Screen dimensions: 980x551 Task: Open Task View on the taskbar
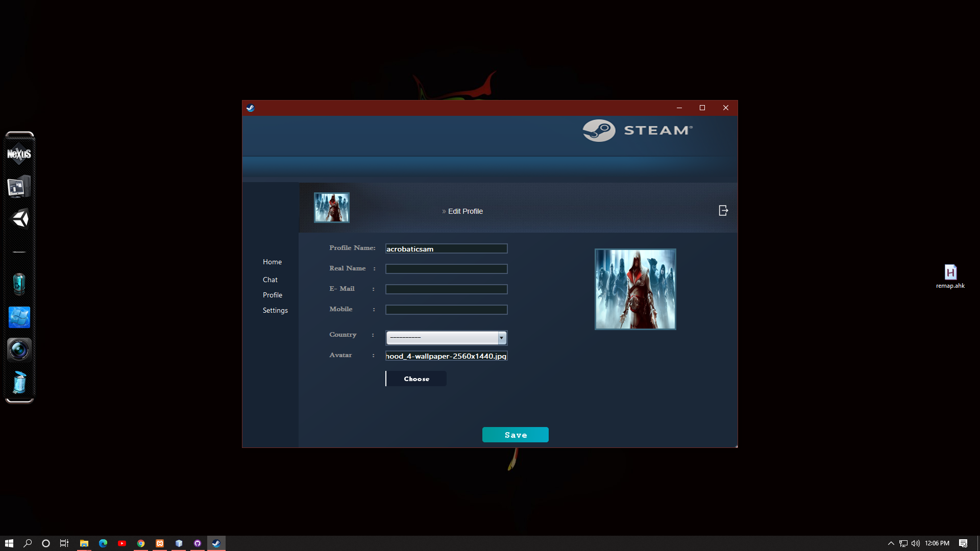click(64, 543)
